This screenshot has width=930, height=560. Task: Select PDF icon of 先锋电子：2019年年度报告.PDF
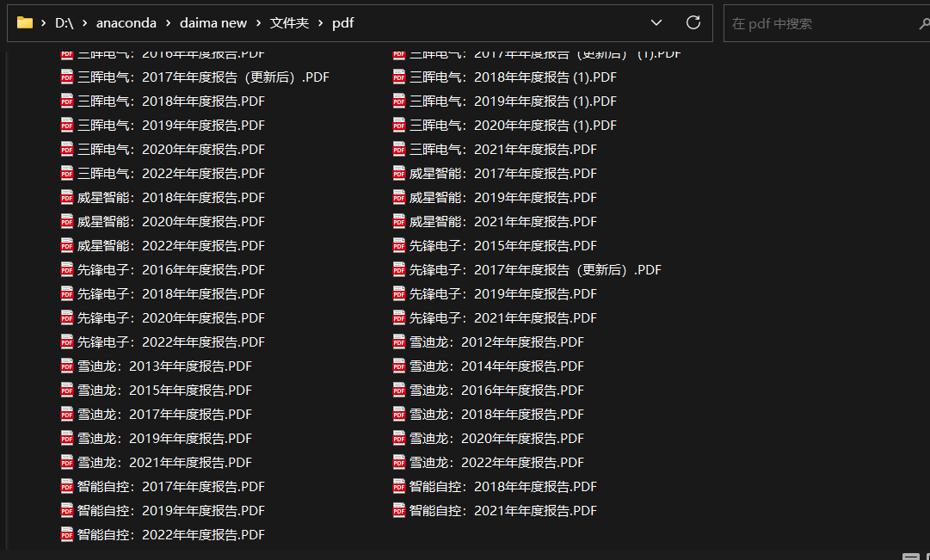click(x=399, y=293)
